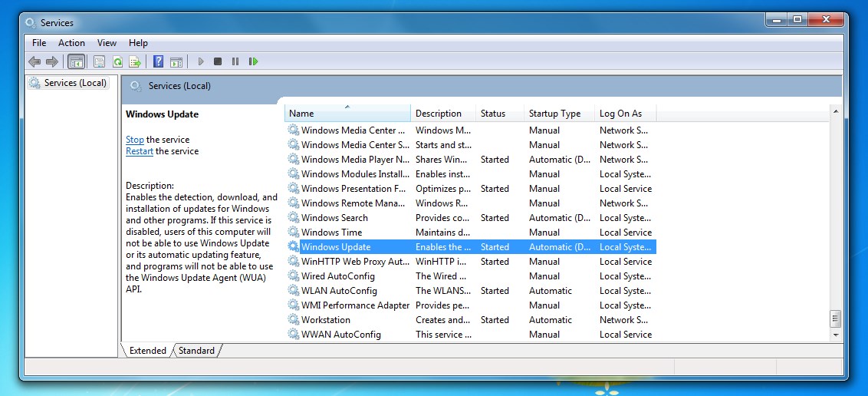The width and height of the screenshot is (868, 396).
Task: Click the gear icon of Workstation row
Action: (294, 319)
